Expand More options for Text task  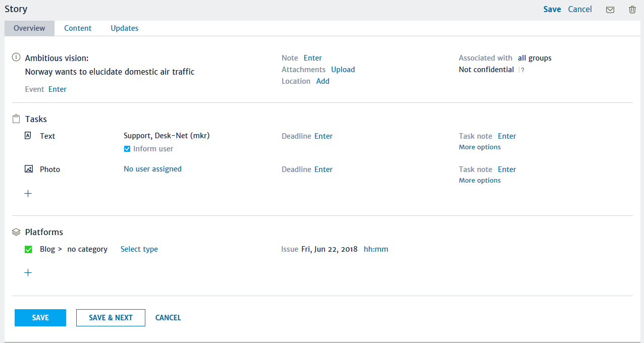tap(479, 147)
